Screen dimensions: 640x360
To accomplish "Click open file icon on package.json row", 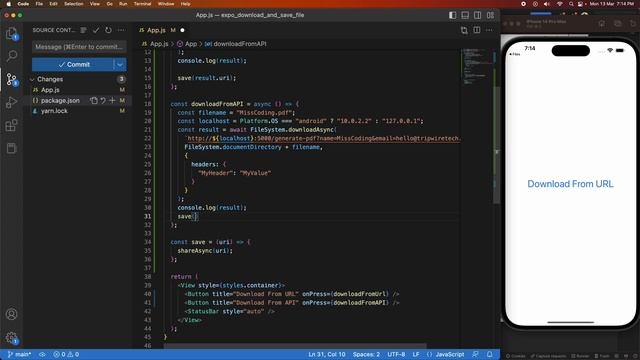I will [94, 100].
